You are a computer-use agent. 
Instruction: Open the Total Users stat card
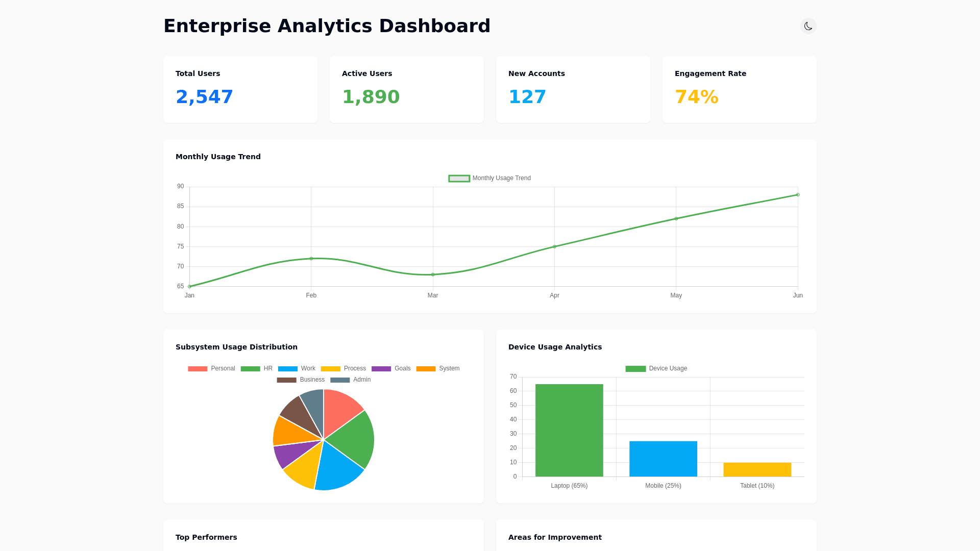coord(240,90)
